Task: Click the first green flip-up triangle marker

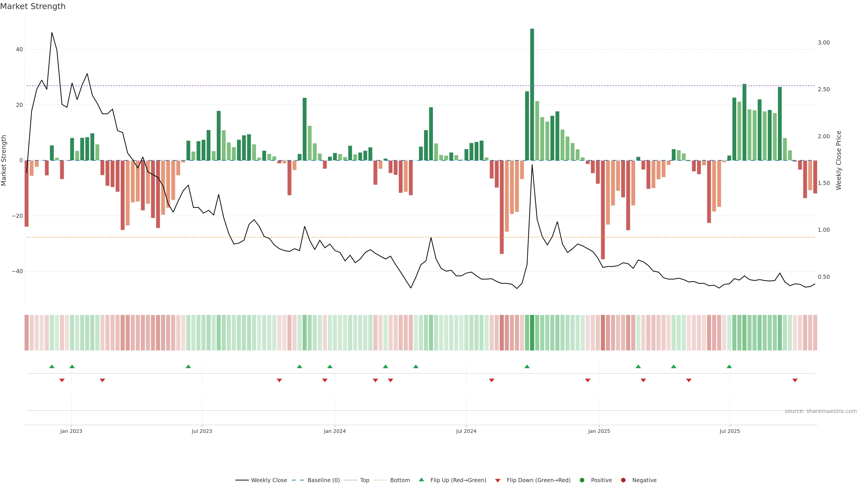Action: [52, 366]
